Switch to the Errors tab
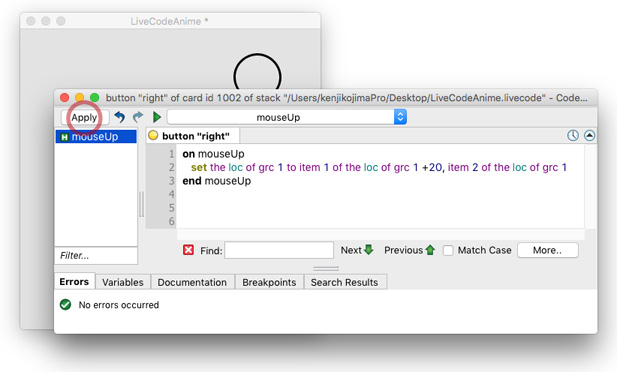 point(74,282)
